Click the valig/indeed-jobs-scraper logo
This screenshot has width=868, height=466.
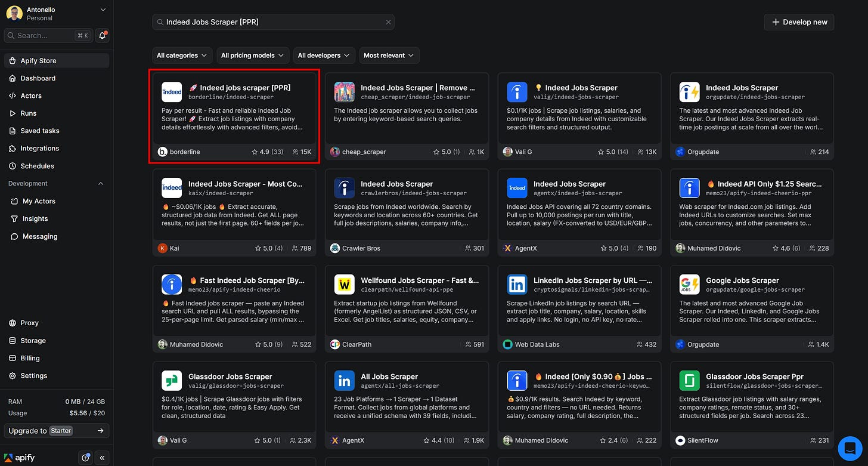tap(517, 92)
